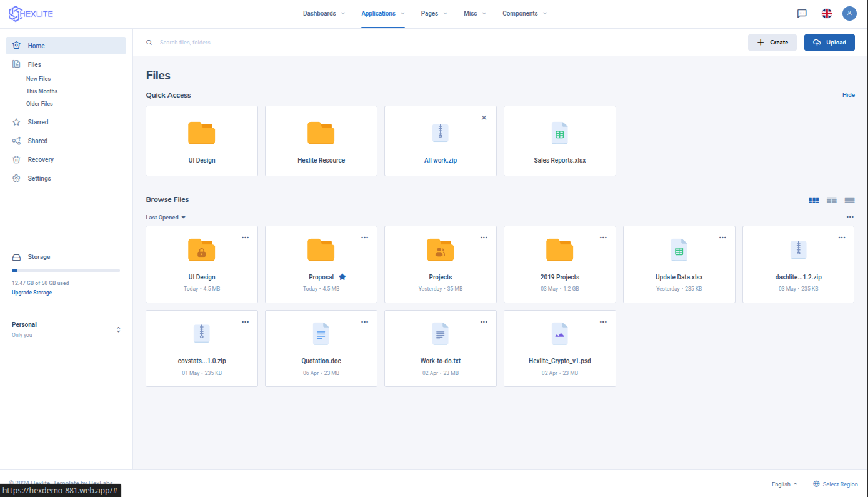Open the English language dropdown in footer
868x497 pixels.
click(784, 484)
